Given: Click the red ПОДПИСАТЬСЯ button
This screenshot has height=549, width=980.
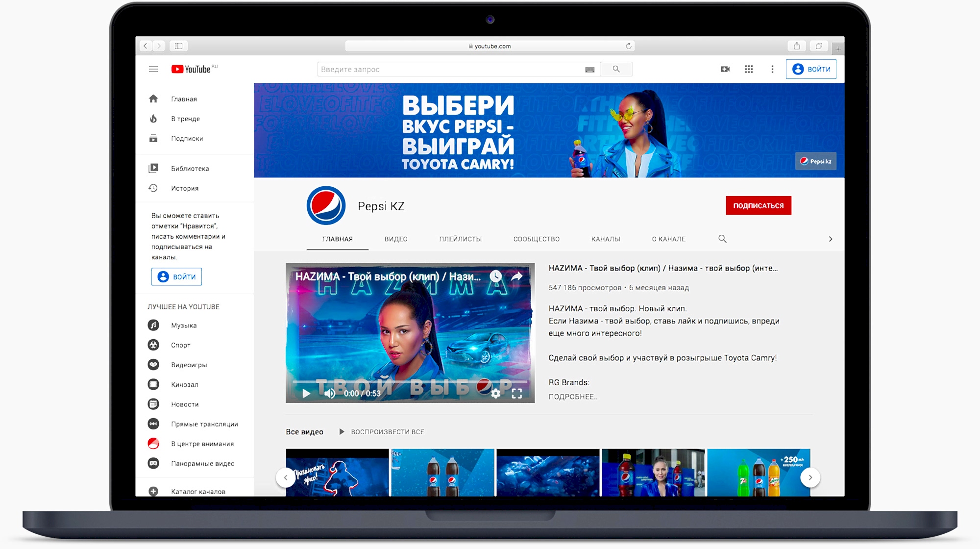Looking at the screenshot, I should point(758,205).
